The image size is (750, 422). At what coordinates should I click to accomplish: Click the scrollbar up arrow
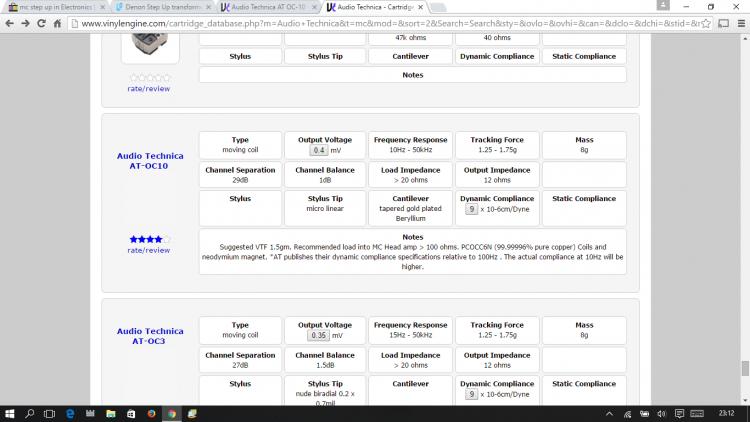point(745,38)
